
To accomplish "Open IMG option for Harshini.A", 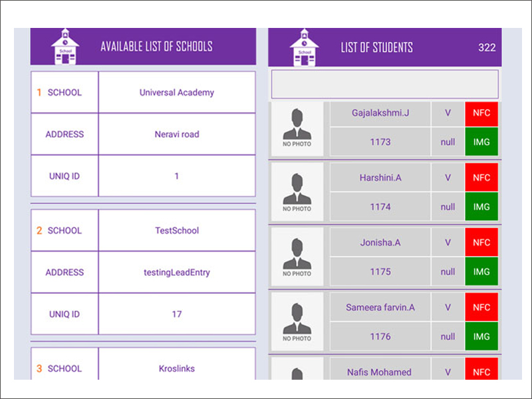I will [x=481, y=207].
